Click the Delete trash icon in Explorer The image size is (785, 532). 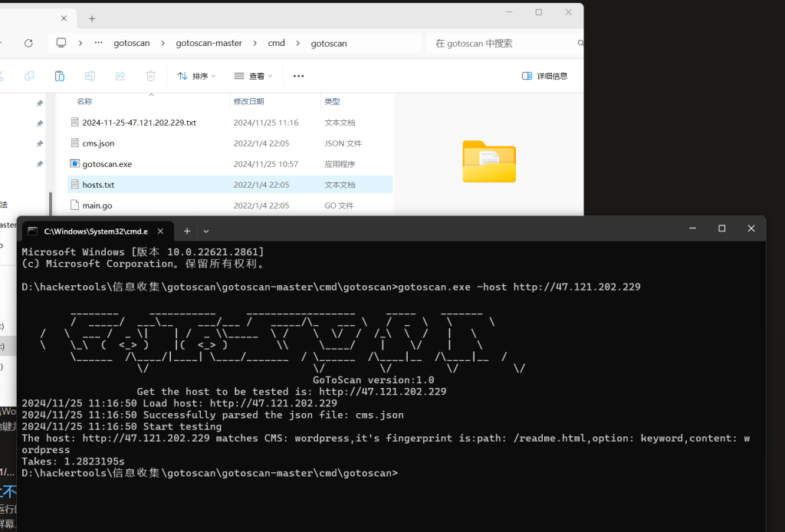(150, 76)
